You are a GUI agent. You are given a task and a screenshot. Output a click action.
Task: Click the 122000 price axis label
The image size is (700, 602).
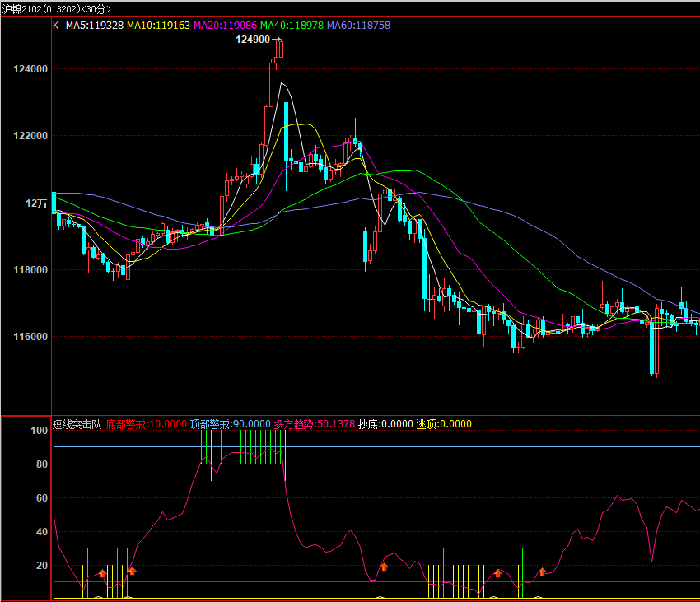click(x=30, y=136)
